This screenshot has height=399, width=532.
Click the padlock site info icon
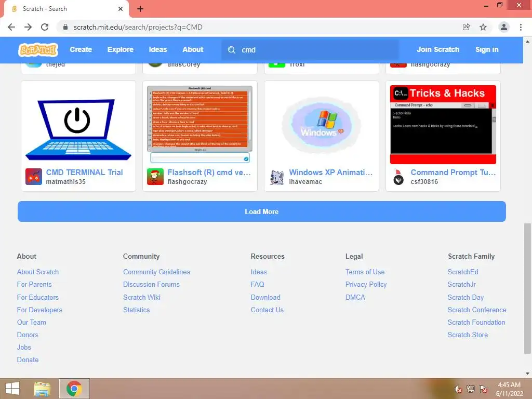click(x=65, y=27)
